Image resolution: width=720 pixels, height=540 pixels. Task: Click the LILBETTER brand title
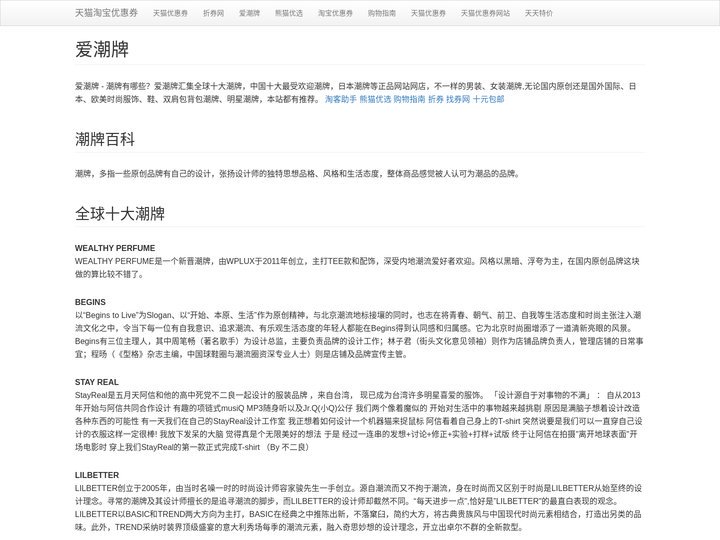pyautogui.click(x=97, y=475)
